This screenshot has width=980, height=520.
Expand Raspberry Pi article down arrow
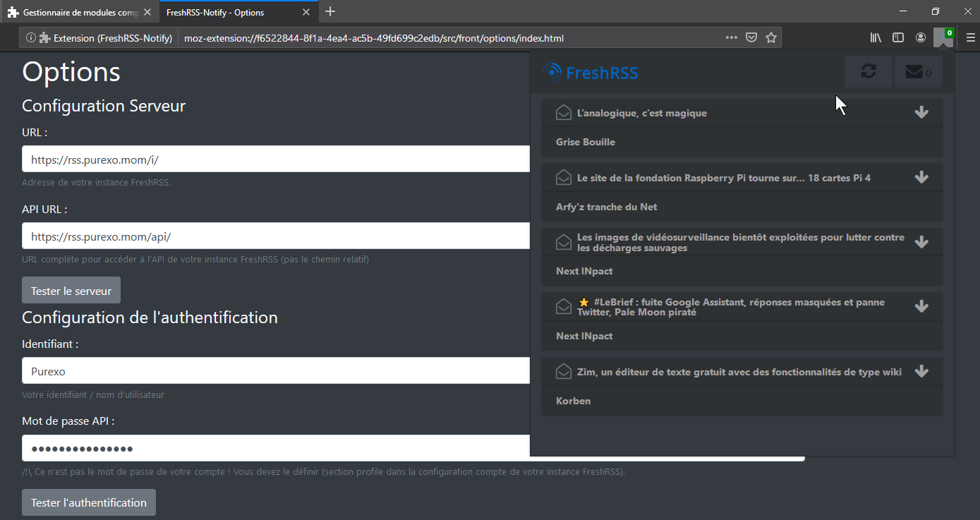coord(921,177)
